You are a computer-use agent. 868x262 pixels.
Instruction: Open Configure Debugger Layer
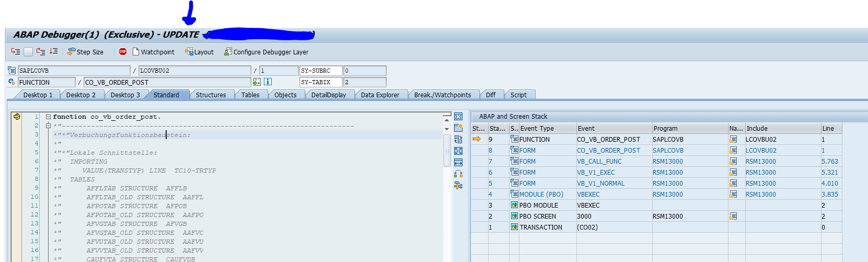click(x=266, y=52)
